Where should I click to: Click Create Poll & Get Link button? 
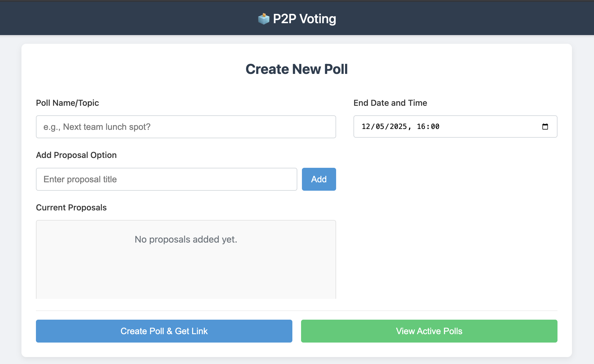tap(164, 331)
